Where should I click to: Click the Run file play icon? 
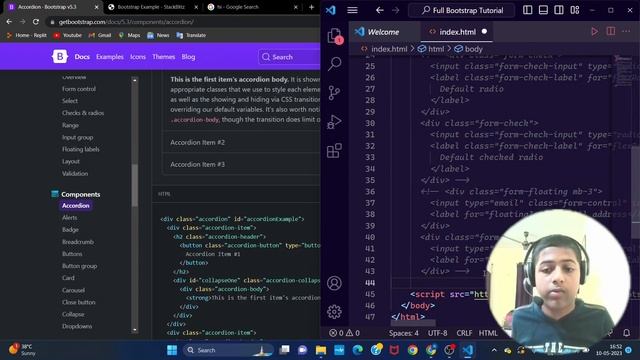[594, 31]
